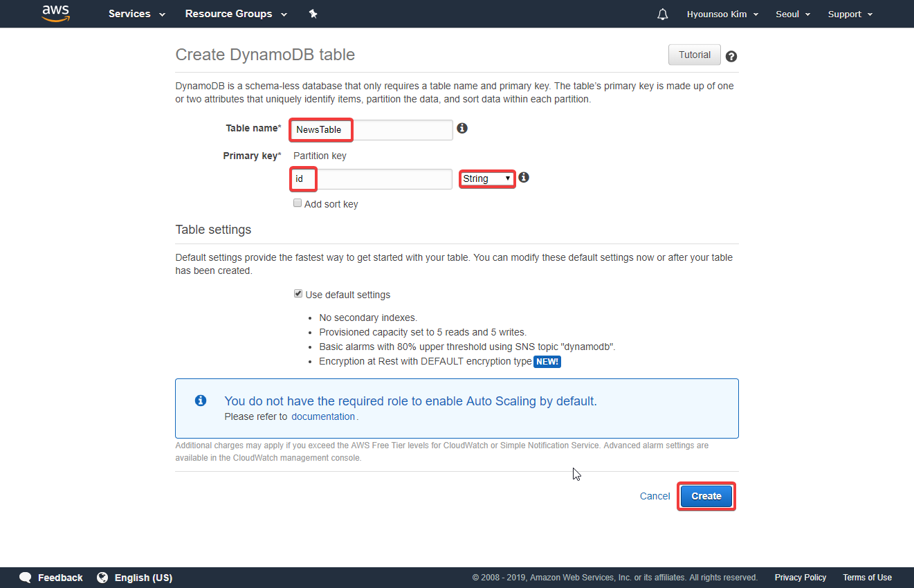The height and width of the screenshot is (588, 914).
Task: Click the Provisioned capacity bullet text
Action: click(423, 332)
